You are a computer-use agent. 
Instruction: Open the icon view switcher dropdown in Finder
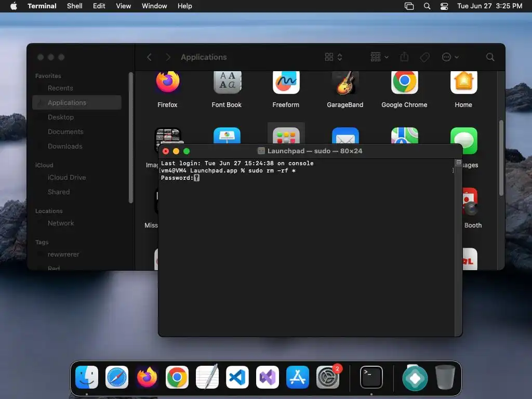(x=334, y=57)
